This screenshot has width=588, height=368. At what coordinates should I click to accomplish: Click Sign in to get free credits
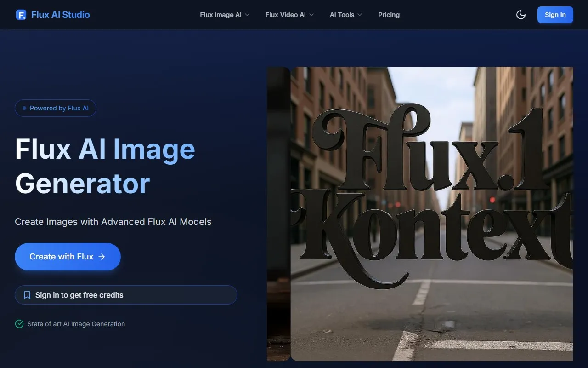(x=126, y=294)
